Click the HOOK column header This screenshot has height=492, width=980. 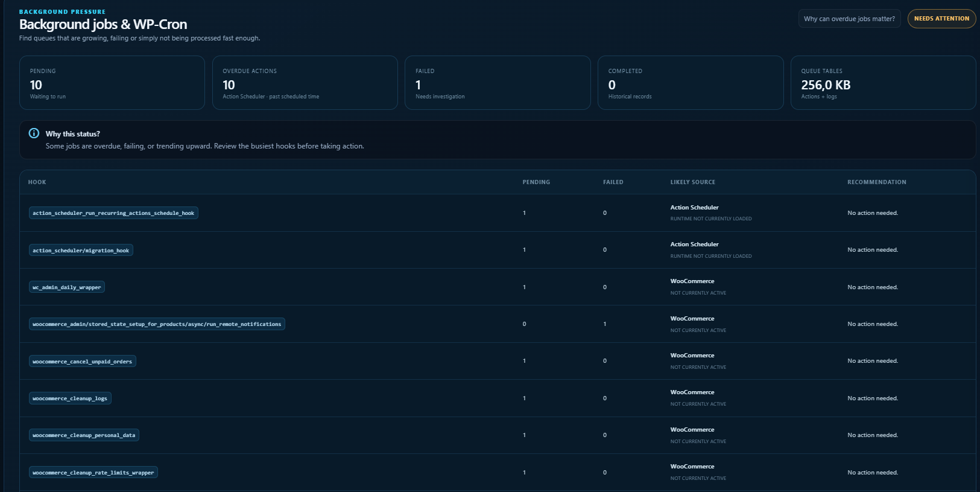(37, 182)
